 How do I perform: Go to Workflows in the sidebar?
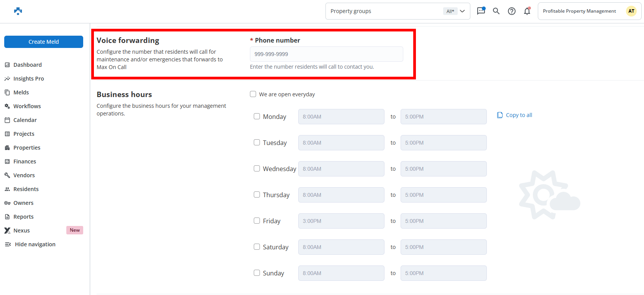[27, 106]
